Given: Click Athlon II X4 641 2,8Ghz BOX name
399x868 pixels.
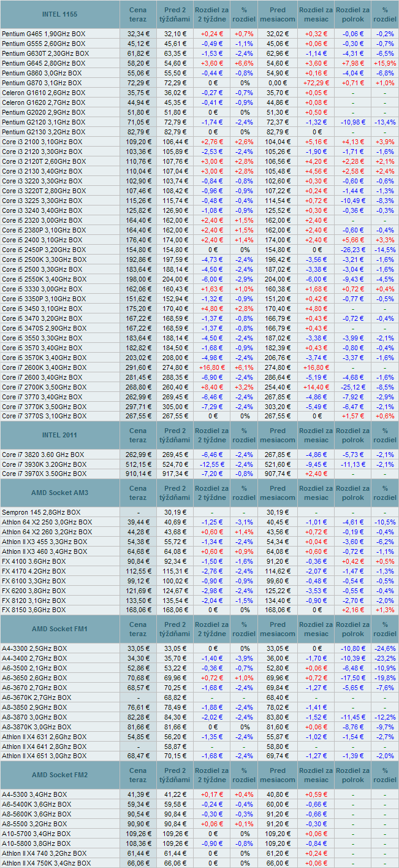Looking at the screenshot, I should pos(43,746).
